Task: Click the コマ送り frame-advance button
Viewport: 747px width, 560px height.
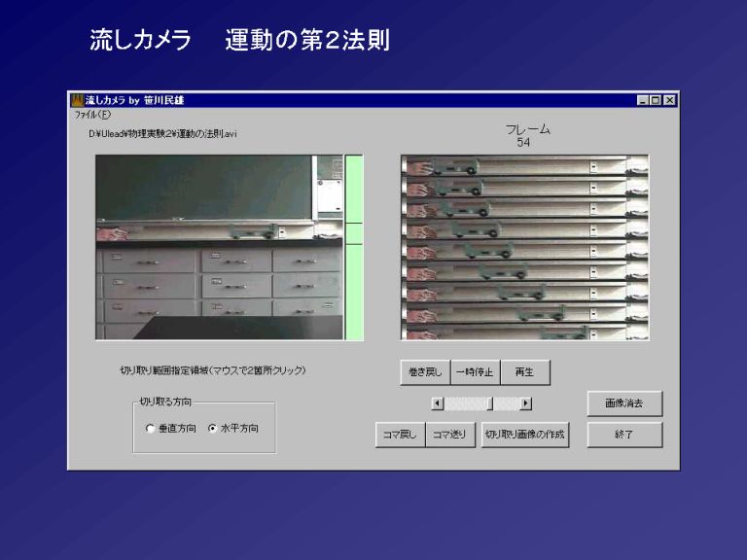Action: [x=450, y=435]
